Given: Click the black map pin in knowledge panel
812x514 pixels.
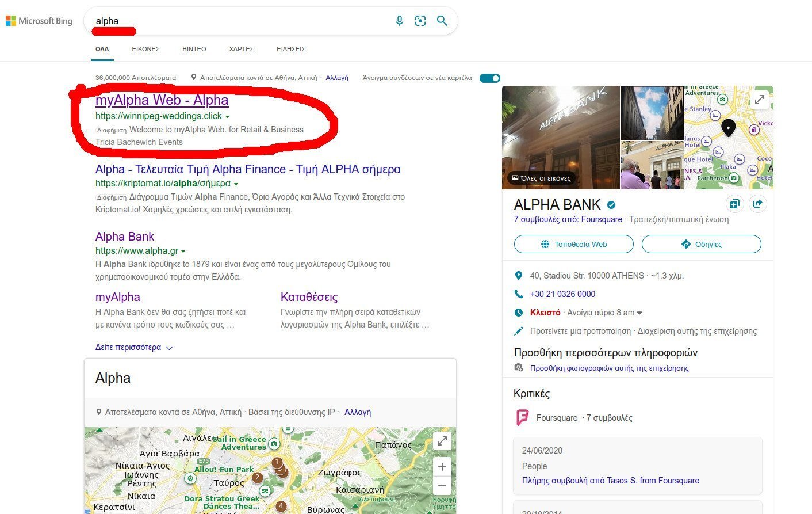Looking at the screenshot, I should click(x=728, y=128).
